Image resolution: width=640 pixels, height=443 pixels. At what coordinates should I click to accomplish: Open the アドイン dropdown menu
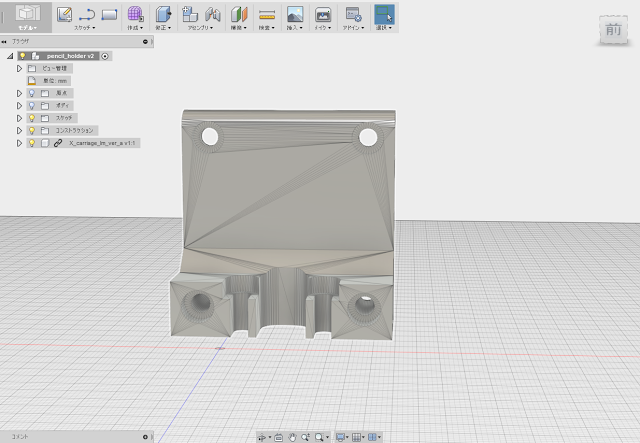tap(353, 28)
